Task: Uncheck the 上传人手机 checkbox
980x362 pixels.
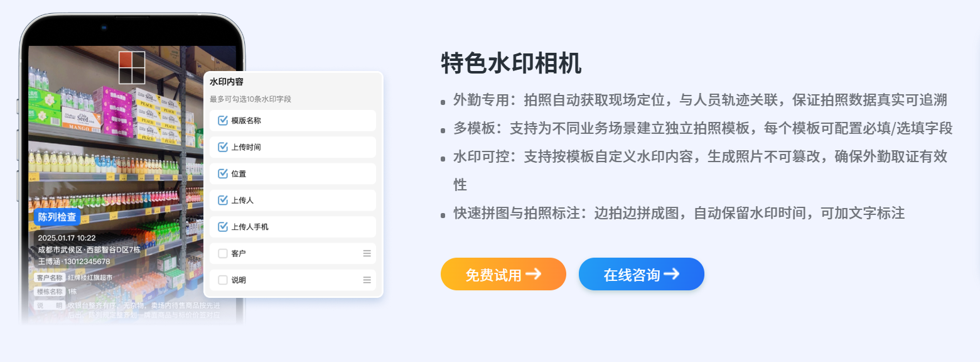Action: (x=222, y=227)
